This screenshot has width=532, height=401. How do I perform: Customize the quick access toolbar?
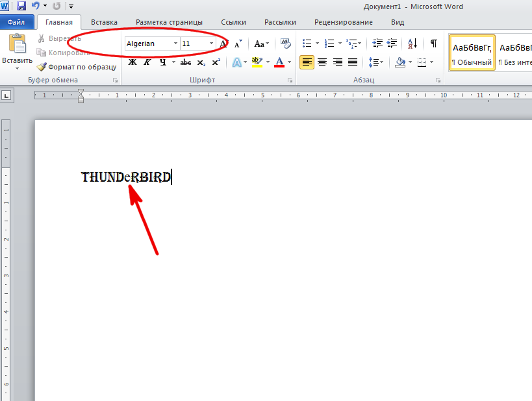[x=71, y=6]
